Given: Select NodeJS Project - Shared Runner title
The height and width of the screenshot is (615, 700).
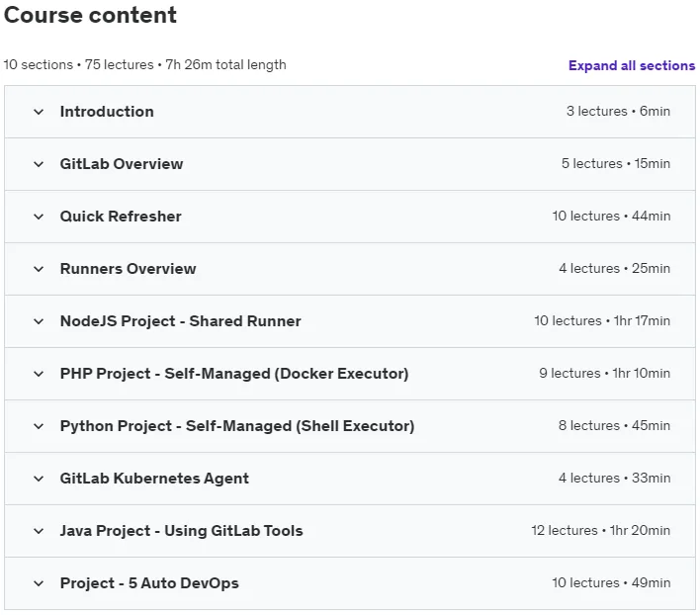Looking at the screenshot, I should (x=180, y=321).
